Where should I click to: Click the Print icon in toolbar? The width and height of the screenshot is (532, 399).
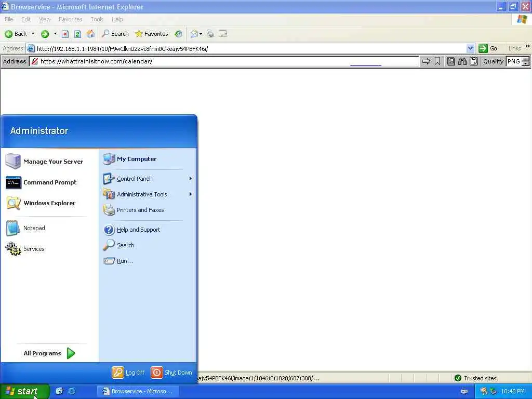point(210,34)
